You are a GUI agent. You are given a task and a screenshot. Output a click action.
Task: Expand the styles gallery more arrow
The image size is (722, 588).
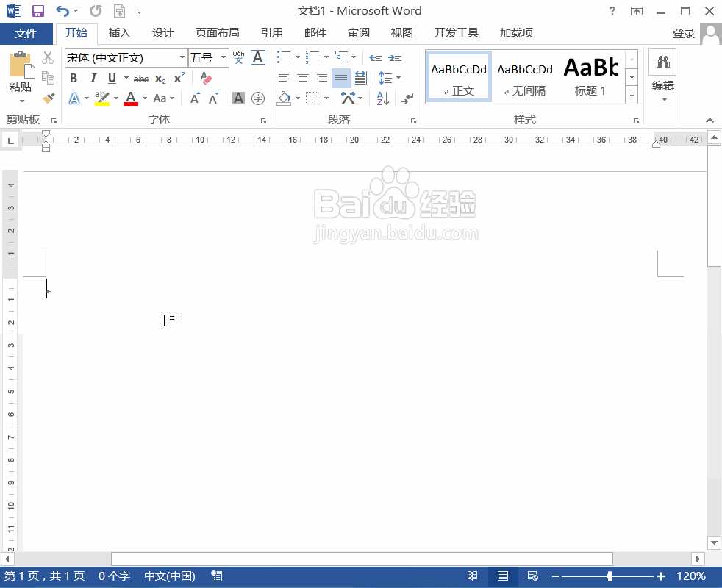(x=632, y=96)
